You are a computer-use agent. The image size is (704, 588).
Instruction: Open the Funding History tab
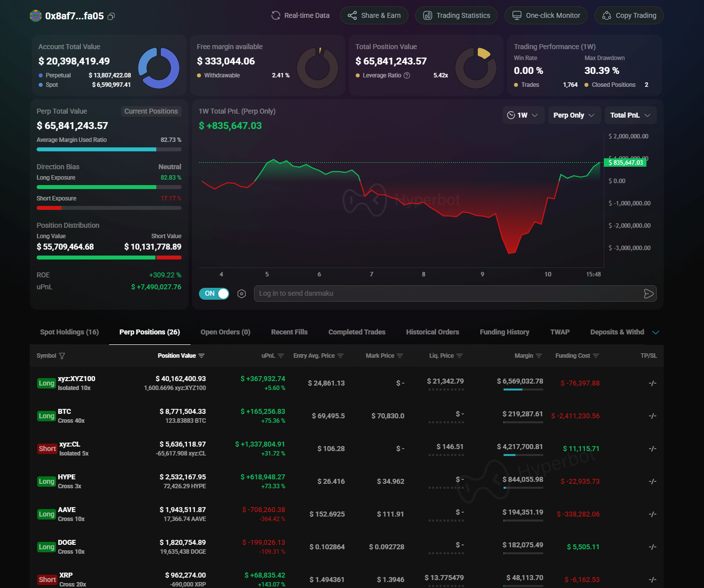pos(504,332)
